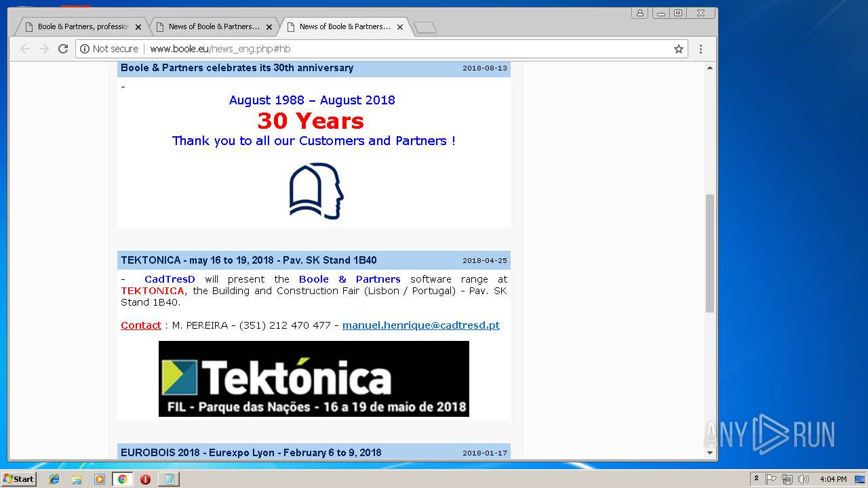Close the active News of Boole & Partners tab
The image size is (868, 488).
(x=400, y=27)
